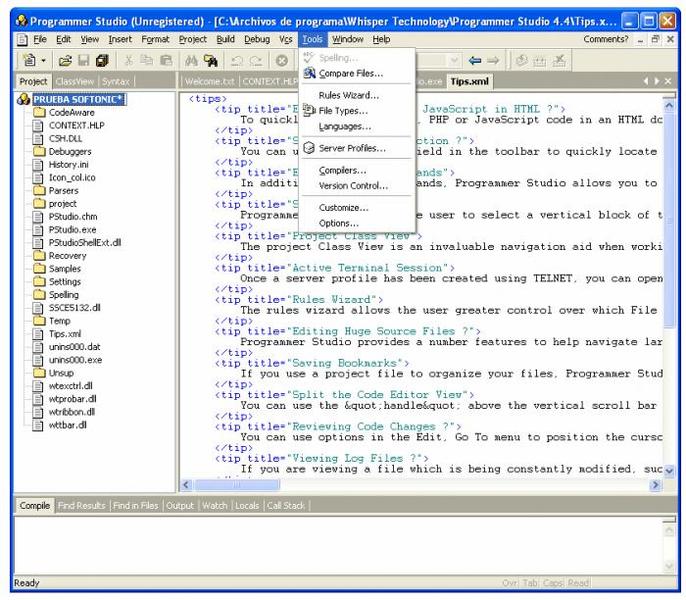Click the rightmost build toolbar icon
Viewport: 686px width, 600px height.
click(x=559, y=60)
